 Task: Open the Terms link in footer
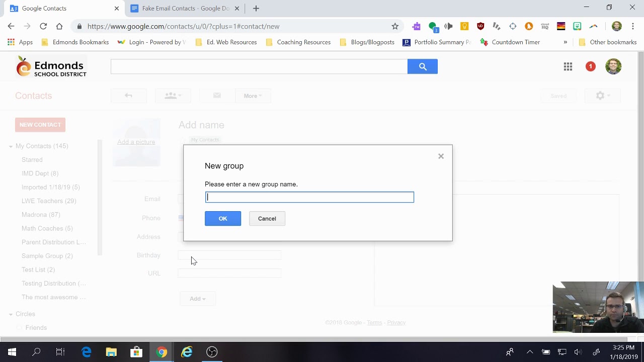coord(374,323)
